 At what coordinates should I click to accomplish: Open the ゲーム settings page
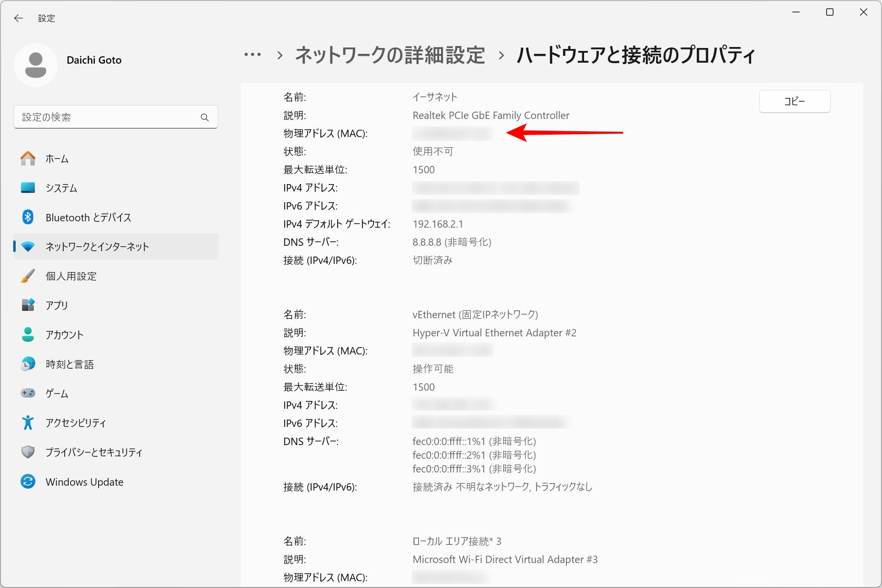[116, 394]
